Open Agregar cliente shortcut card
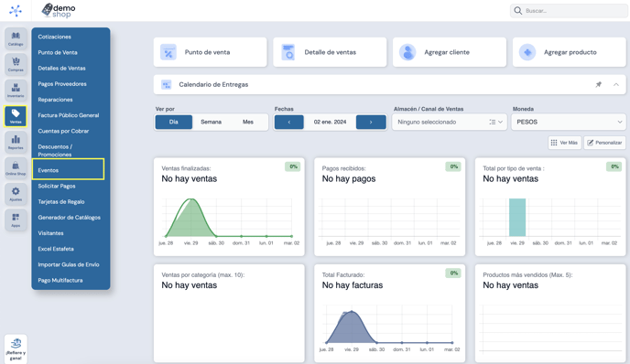630x364 pixels. pos(450,52)
